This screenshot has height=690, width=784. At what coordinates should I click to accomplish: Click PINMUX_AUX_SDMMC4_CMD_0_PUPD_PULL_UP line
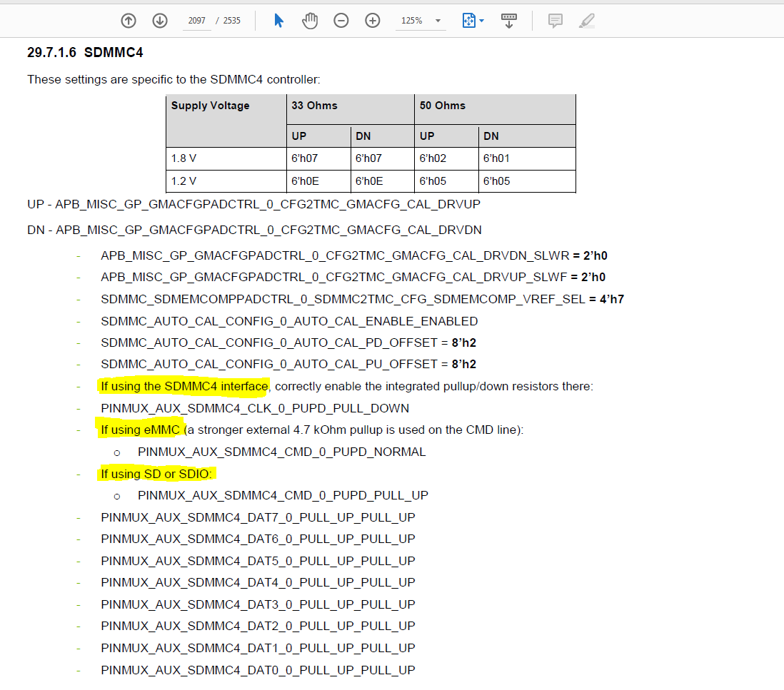click(x=283, y=495)
